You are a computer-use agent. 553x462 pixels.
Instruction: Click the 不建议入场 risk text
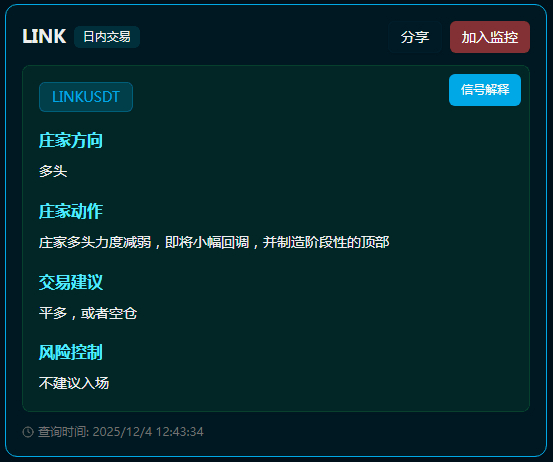[74, 383]
